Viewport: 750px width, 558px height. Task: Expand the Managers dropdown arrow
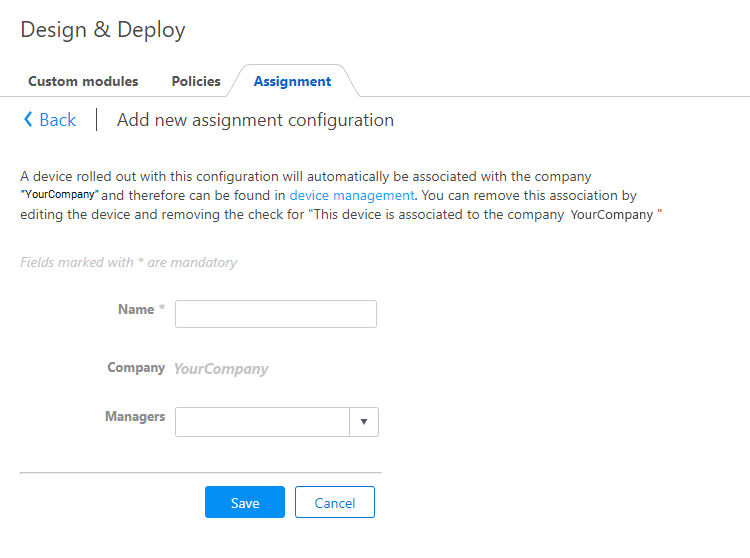364,422
